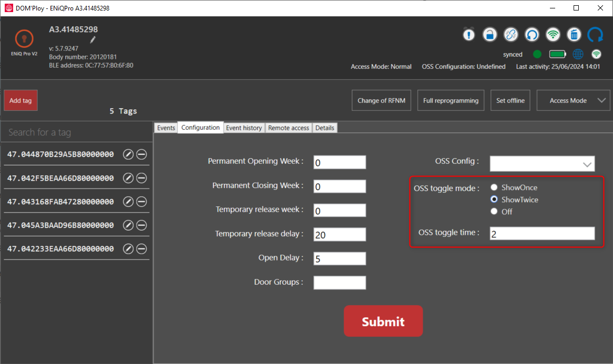Click the Door Groups input field

pyautogui.click(x=340, y=283)
